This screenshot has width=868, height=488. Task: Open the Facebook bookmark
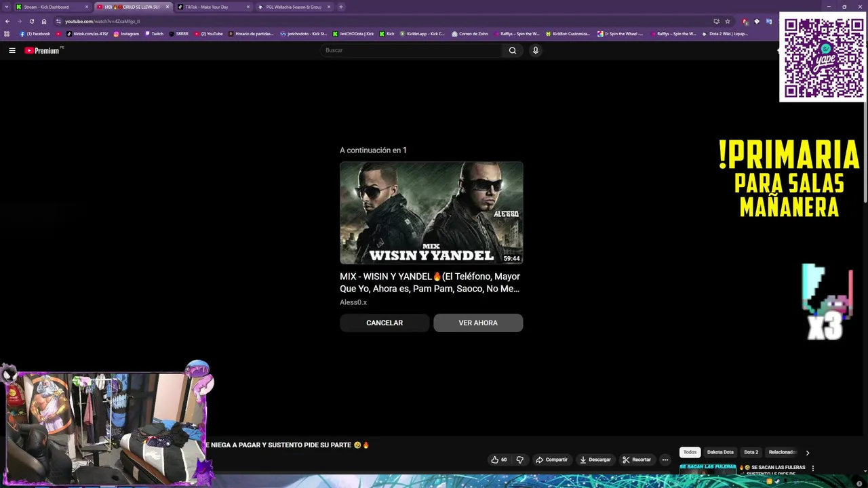point(35,34)
